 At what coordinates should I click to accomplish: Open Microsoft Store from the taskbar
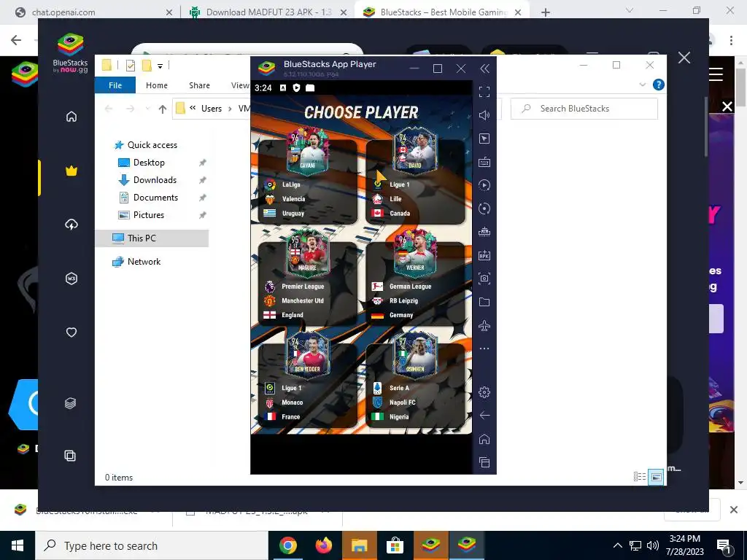(395, 545)
